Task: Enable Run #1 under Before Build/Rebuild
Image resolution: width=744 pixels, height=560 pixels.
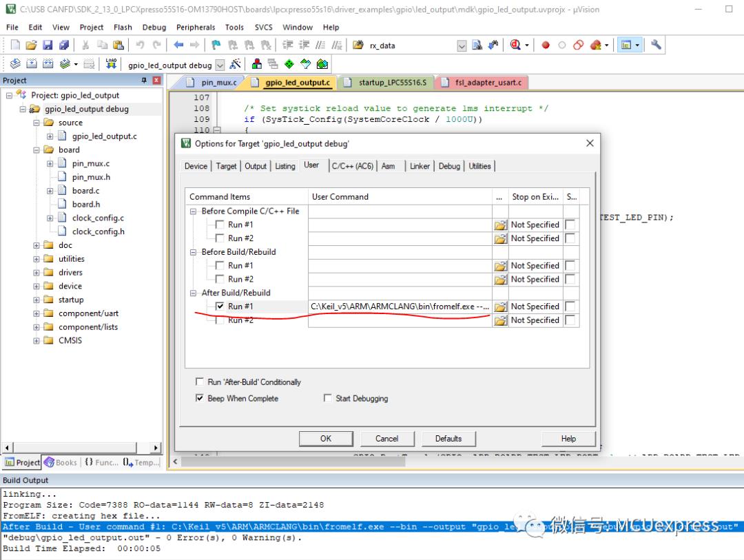Action: [220, 265]
